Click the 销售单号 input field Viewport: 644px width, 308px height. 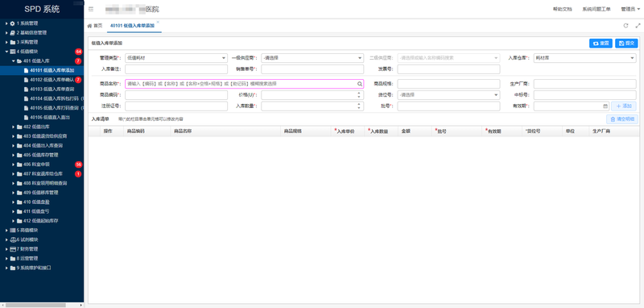tap(312, 69)
